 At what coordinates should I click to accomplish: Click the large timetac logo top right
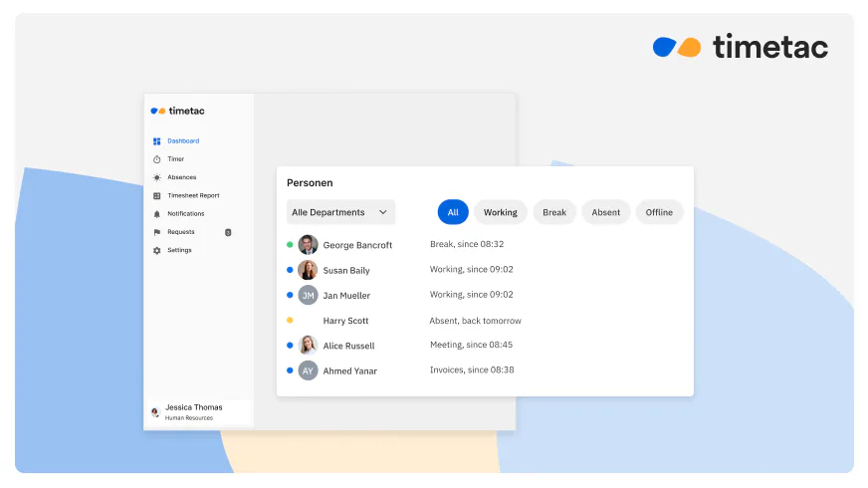click(x=741, y=47)
